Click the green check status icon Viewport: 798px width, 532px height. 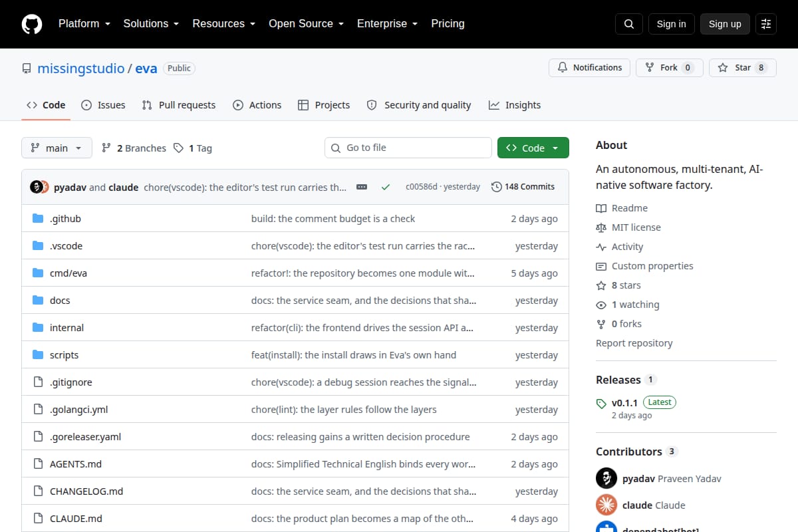point(386,187)
